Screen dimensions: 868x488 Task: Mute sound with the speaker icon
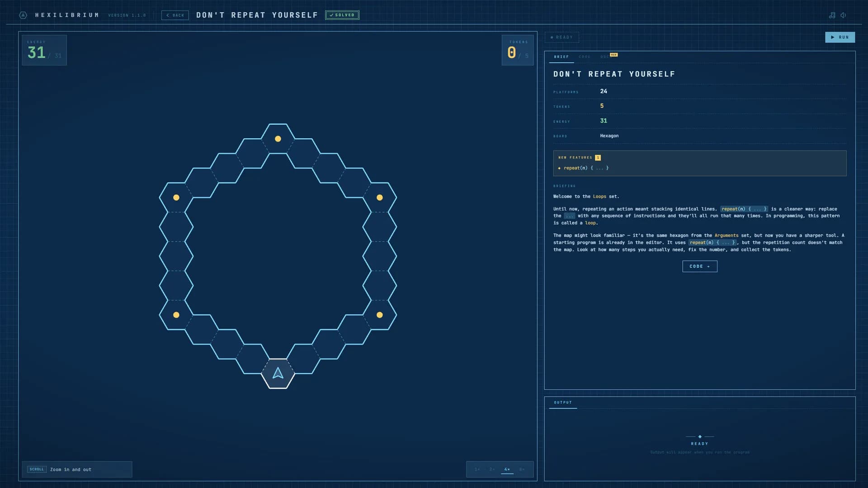[843, 15]
